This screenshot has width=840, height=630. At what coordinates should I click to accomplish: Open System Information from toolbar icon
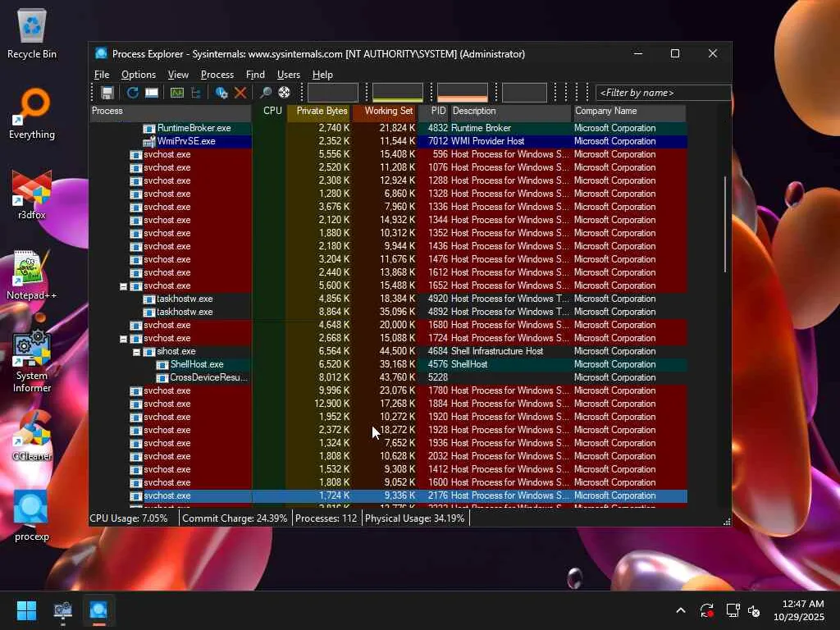coord(152,93)
